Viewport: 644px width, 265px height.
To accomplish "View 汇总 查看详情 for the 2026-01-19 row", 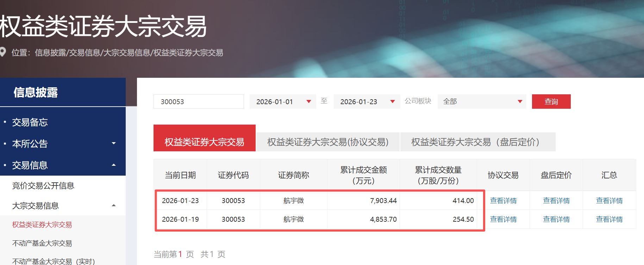I will [x=609, y=219].
